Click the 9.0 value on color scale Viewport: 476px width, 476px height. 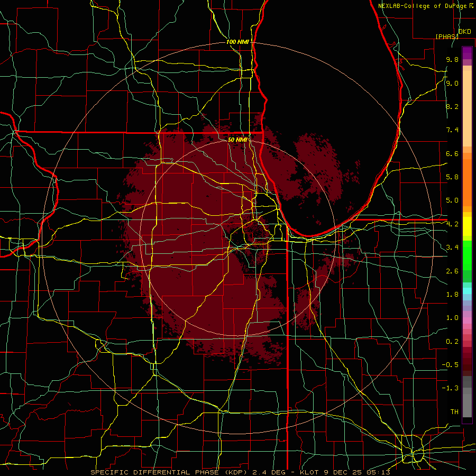coord(452,83)
